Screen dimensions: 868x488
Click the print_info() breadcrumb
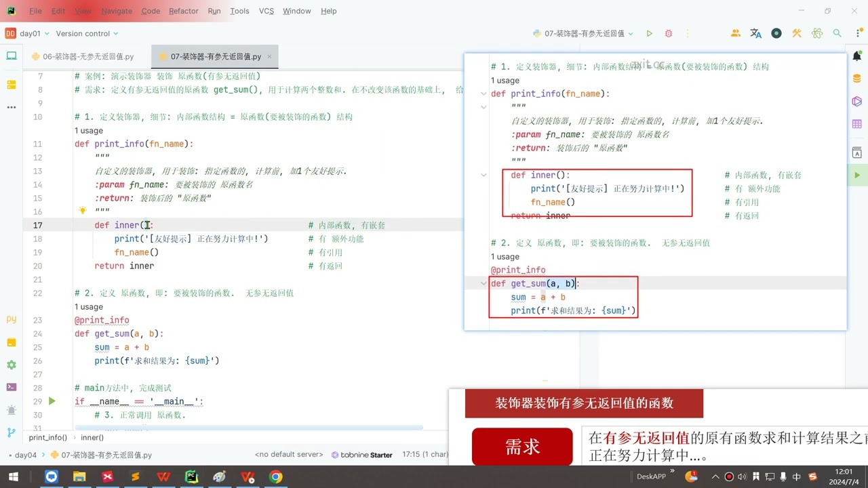(48, 438)
